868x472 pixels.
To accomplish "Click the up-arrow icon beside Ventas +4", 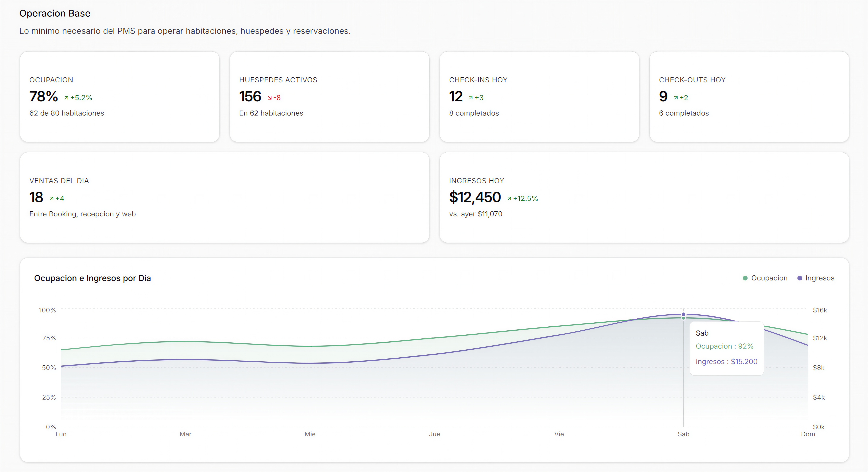I will 52,199.
